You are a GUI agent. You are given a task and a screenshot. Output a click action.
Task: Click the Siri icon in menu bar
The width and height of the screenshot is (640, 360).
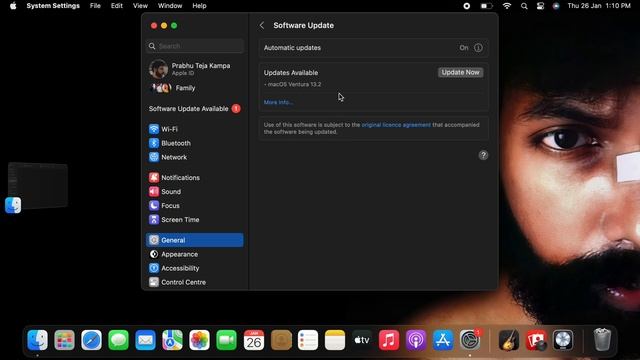[x=556, y=6]
